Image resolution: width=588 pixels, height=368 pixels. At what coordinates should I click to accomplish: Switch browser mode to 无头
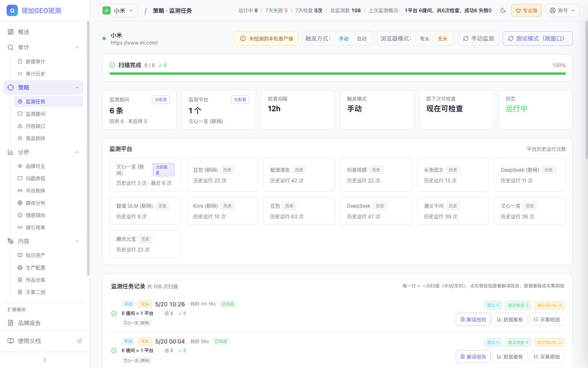[443, 38]
